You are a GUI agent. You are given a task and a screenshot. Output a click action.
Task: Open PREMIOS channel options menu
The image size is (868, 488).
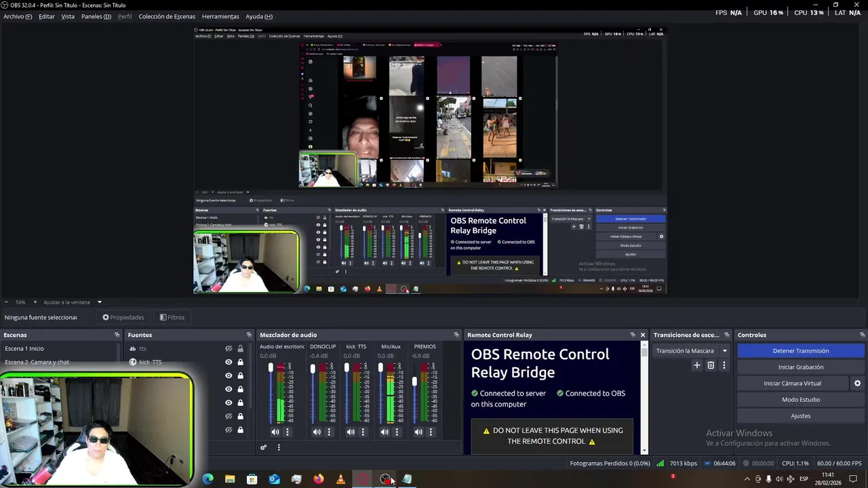pos(431,432)
